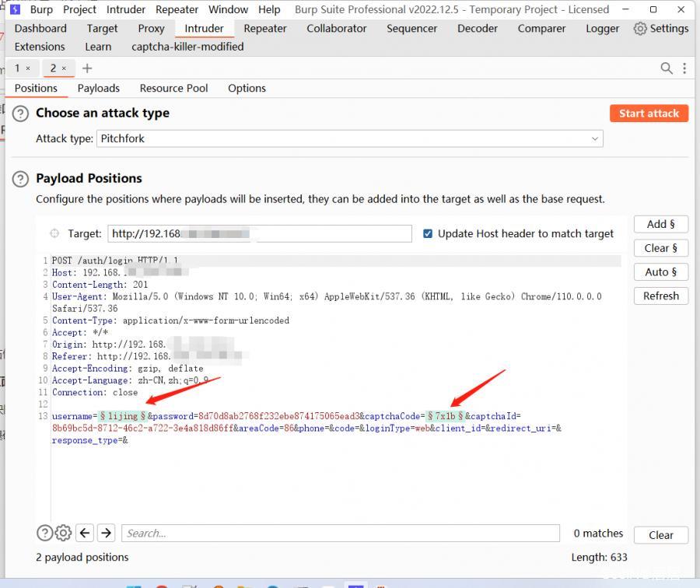Screen dimensions: 700x588
Task: Click the Settings gear icon
Action: (x=640, y=29)
